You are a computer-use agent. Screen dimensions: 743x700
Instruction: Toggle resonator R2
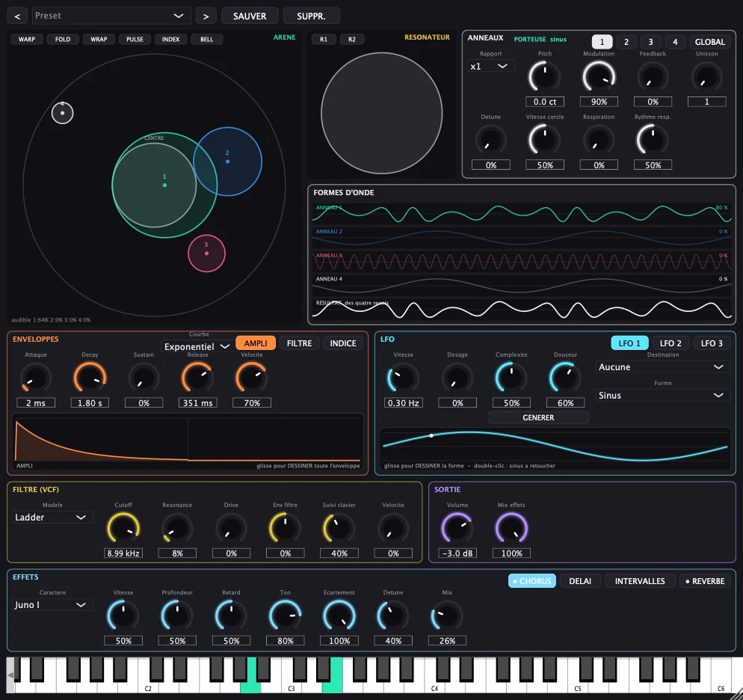[351, 40]
